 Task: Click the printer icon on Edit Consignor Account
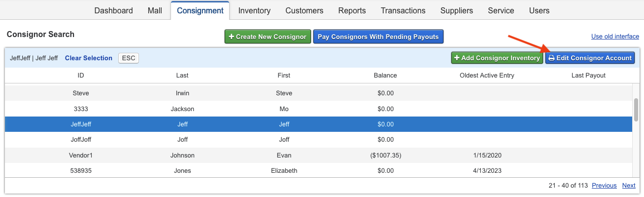[551, 58]
